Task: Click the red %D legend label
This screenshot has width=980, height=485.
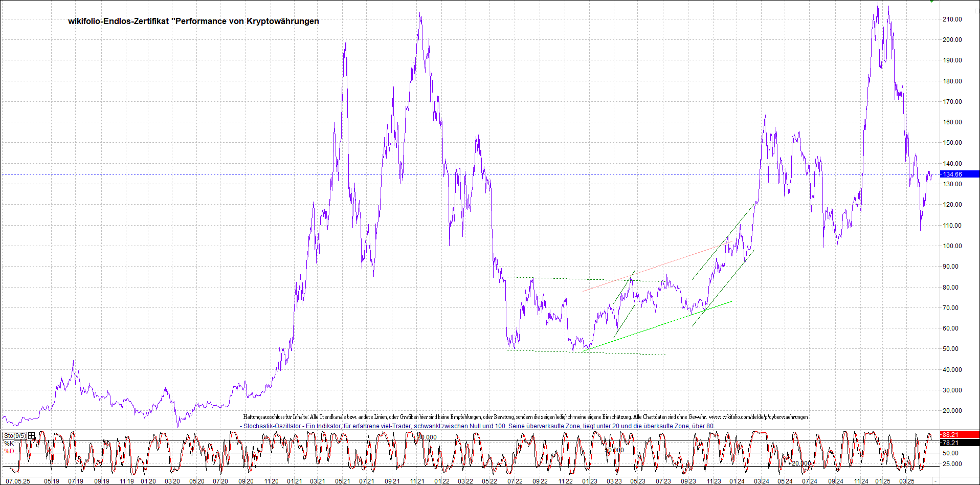Action: tap(9, 451)
